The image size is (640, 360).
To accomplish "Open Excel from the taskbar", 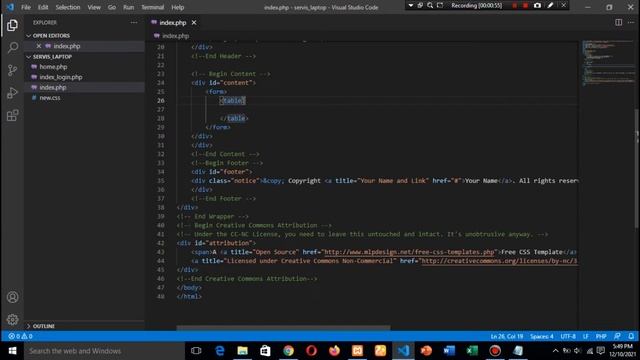I will (x=472, y=351).
